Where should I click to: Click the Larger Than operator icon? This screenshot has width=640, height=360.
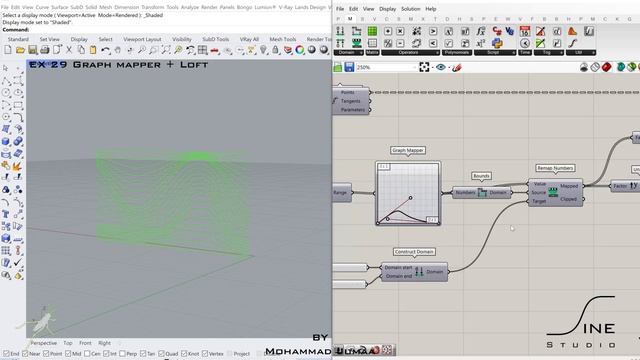coord(433,31)
